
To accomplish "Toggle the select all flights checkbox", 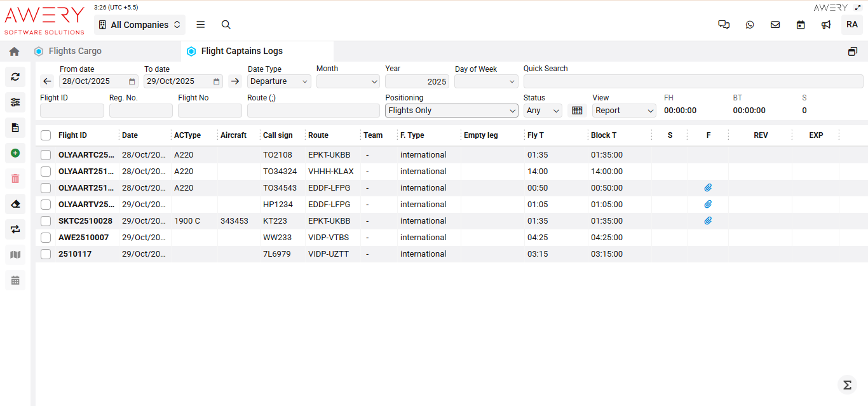I will [x=46, y=135].
